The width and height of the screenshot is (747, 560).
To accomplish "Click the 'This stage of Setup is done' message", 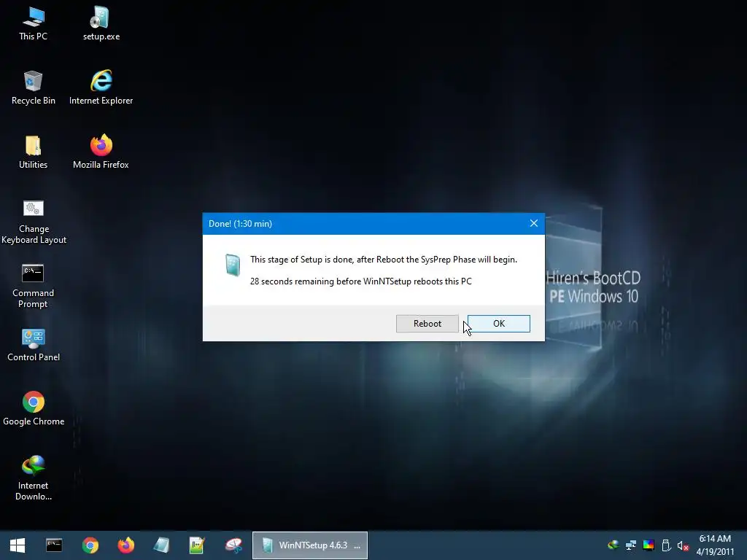I will [x=384, y=260].
